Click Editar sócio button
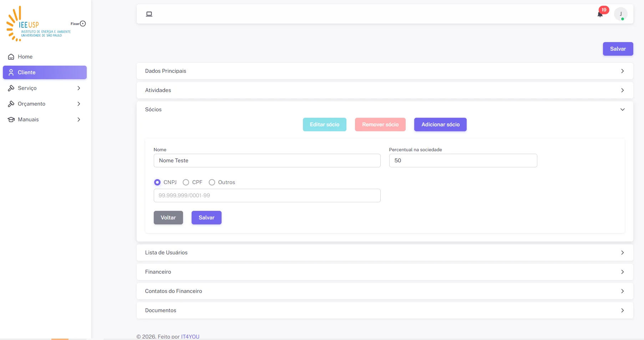644x340 pixels. pos(325,125)
